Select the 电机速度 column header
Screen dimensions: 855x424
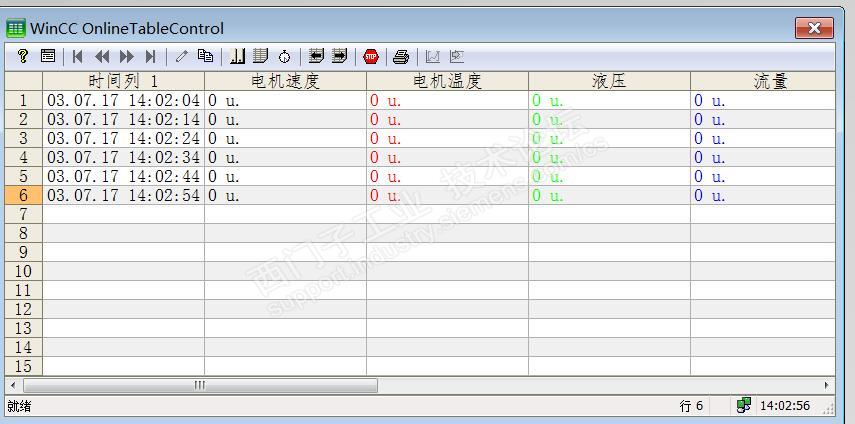(285, 81)
